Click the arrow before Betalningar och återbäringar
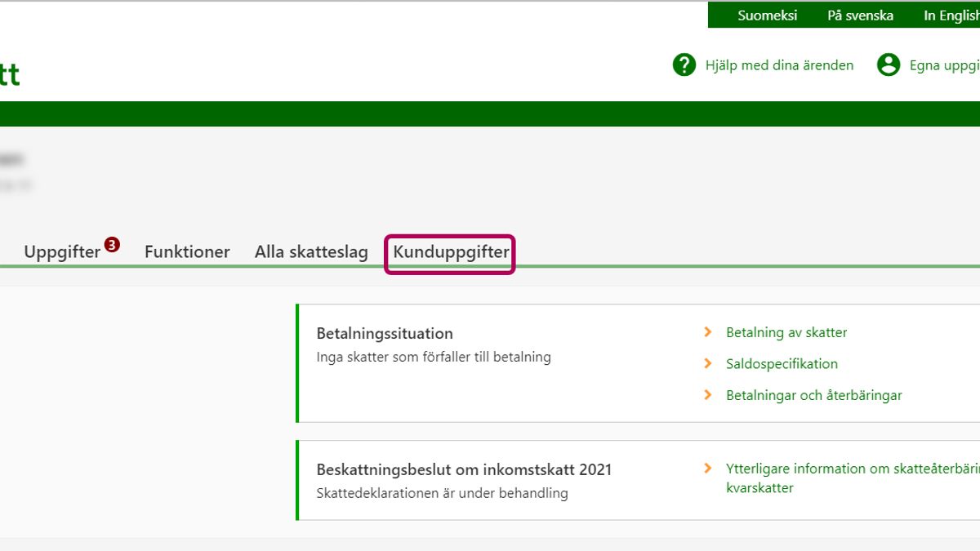This screenshot has height=551, width=980. pos(708,395)
